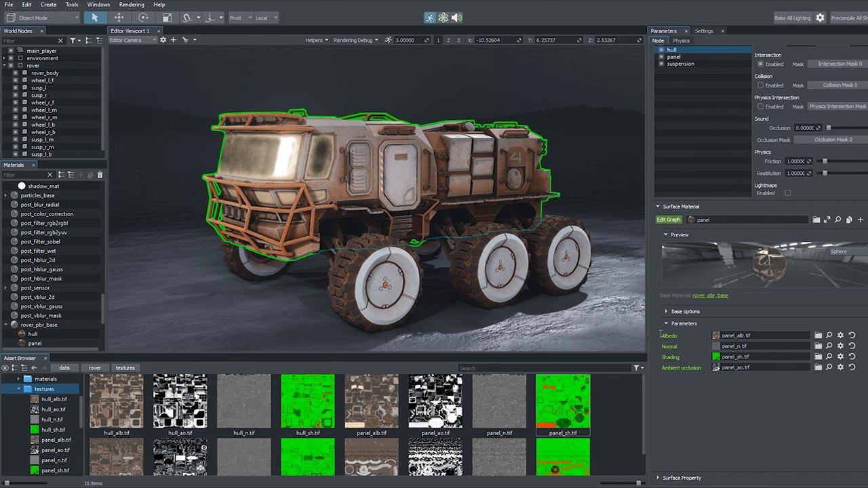Click the Edit Graph button
Screen dimensions: 868x488
coord(669,220)
